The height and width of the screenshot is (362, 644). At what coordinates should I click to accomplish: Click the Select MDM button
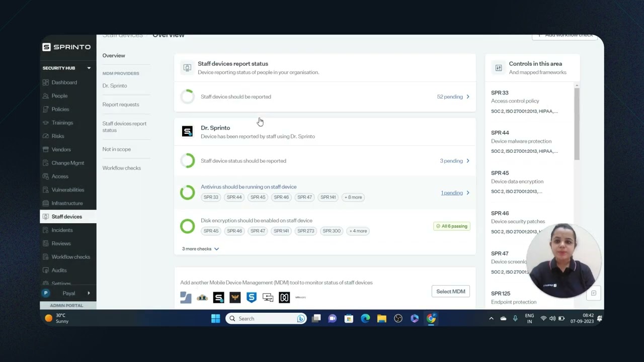(451, 292)
